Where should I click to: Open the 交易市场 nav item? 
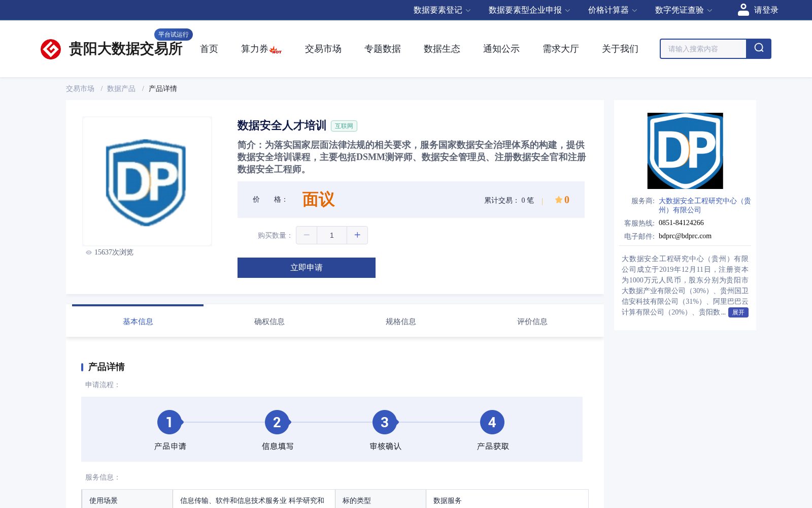click(323, 49)
